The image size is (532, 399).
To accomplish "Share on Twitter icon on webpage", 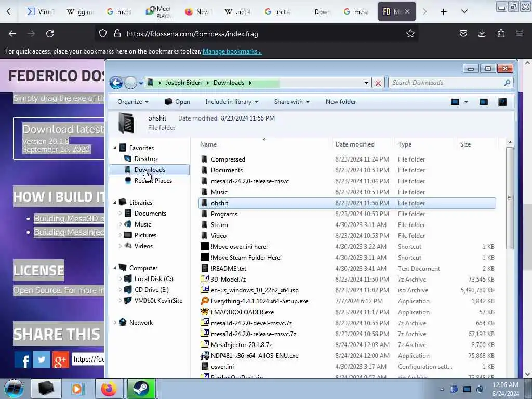I will tap(42, 360).
